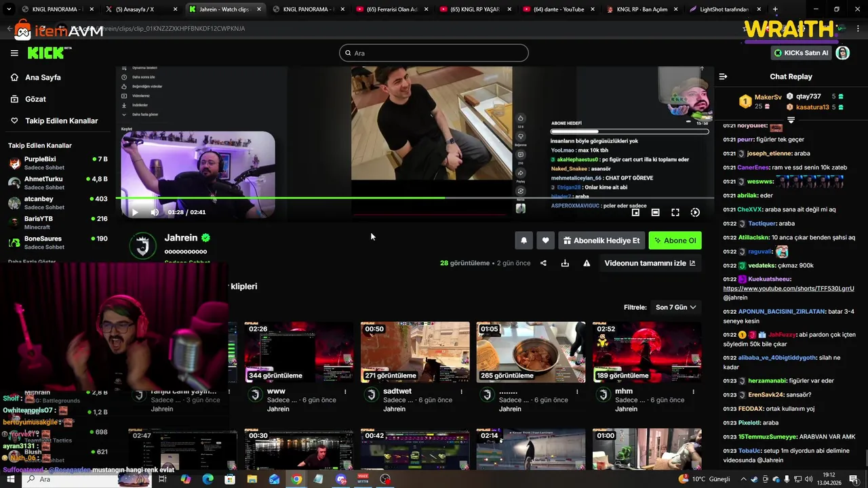
Task: Switch to dante - YouTube tab
Action: click(x=559, y=9)
